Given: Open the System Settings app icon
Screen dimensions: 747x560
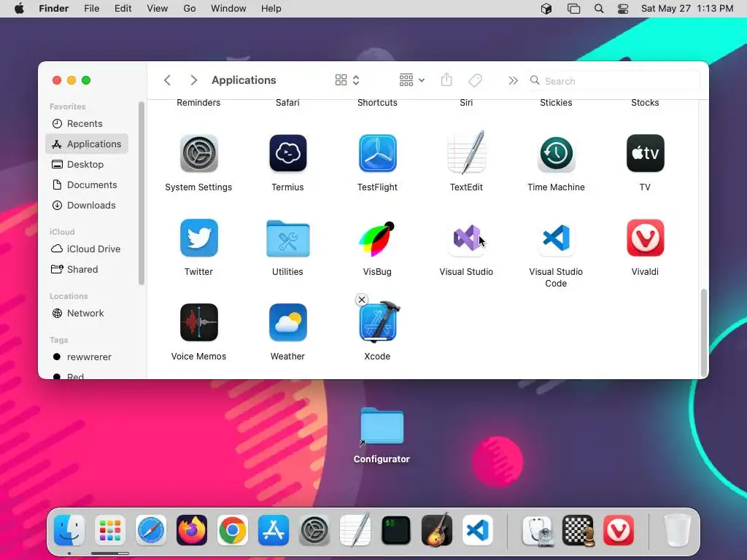Looking at the screenshot, I should (x=198, y=153).
